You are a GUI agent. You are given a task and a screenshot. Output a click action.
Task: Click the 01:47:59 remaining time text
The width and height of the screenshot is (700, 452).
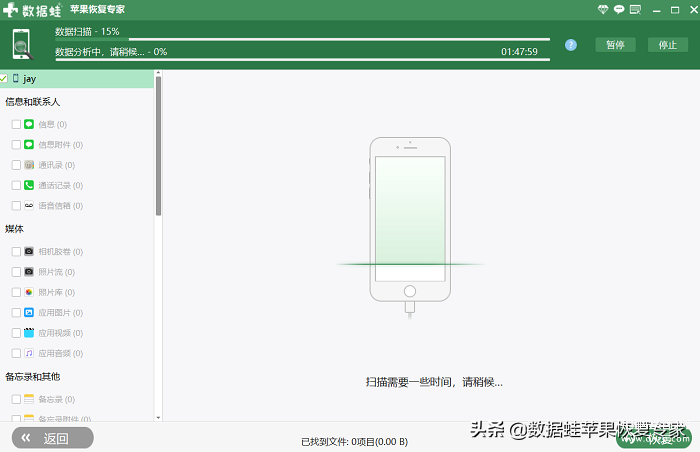(519, 51)
